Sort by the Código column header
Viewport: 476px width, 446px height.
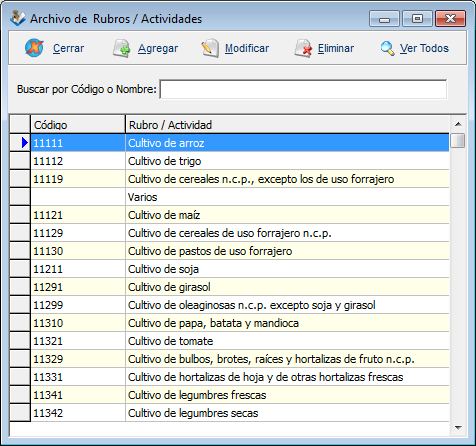pos(78,125)
